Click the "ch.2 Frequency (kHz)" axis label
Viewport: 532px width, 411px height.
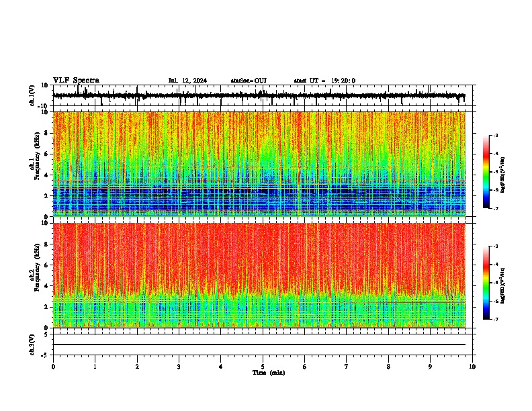34,267
